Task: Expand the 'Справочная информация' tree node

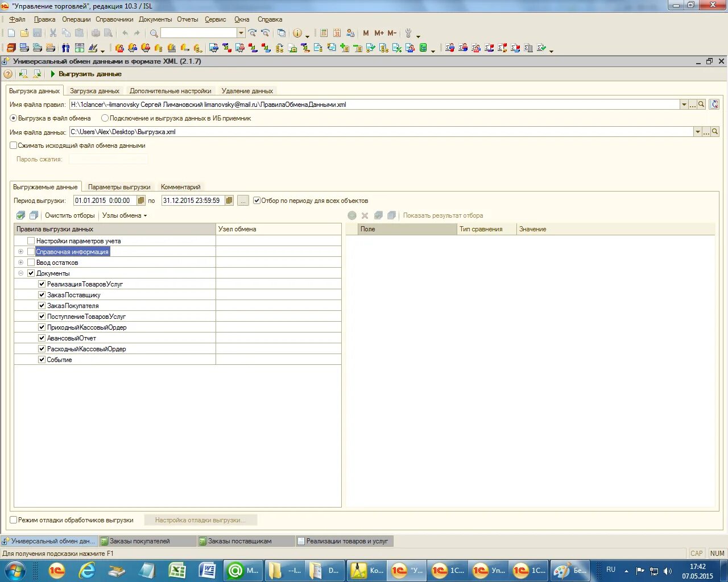Action: [x=20, y=252]
